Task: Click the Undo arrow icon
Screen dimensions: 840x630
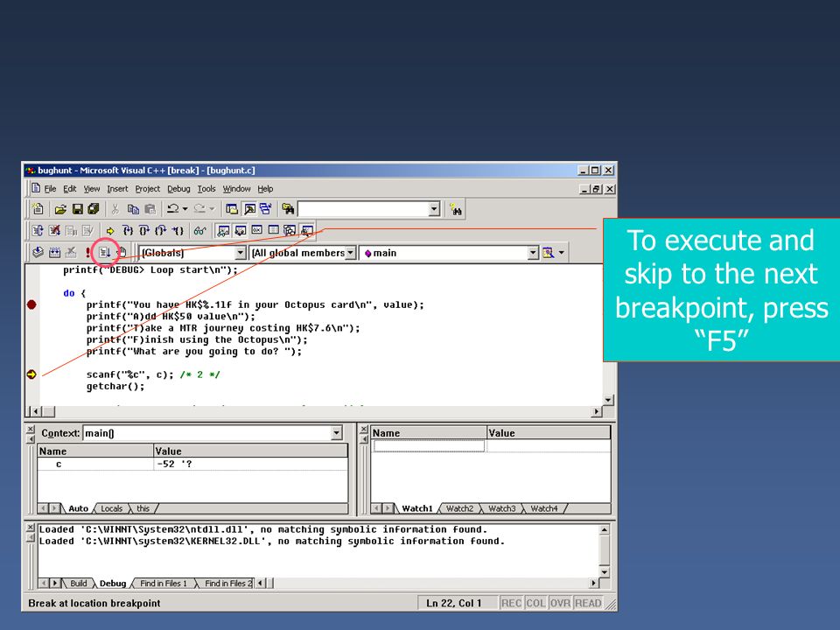Action: [x=172, y=209]
